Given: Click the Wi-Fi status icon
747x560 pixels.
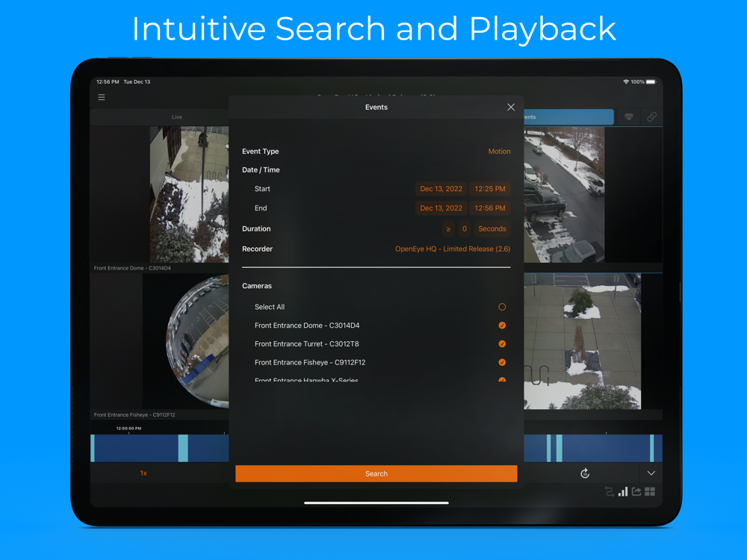Looking at the screenshot, I should 626,82.
